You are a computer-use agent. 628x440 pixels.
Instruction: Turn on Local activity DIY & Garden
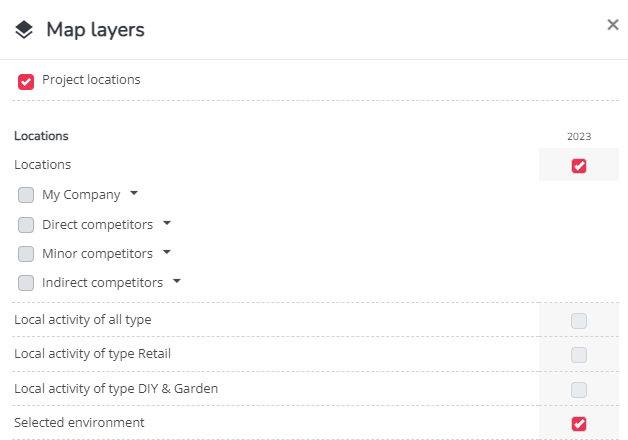tap(579, 390)
